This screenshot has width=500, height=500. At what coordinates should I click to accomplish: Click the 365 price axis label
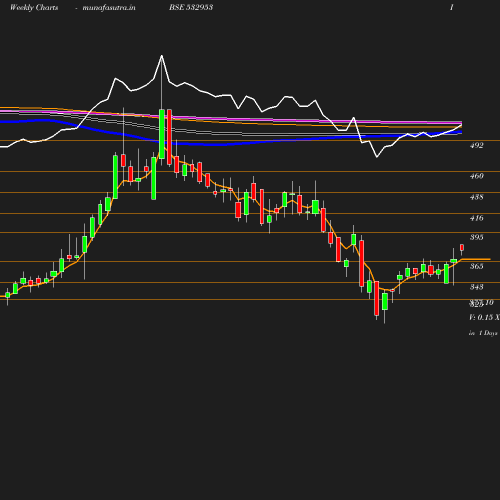click(476, 266)
